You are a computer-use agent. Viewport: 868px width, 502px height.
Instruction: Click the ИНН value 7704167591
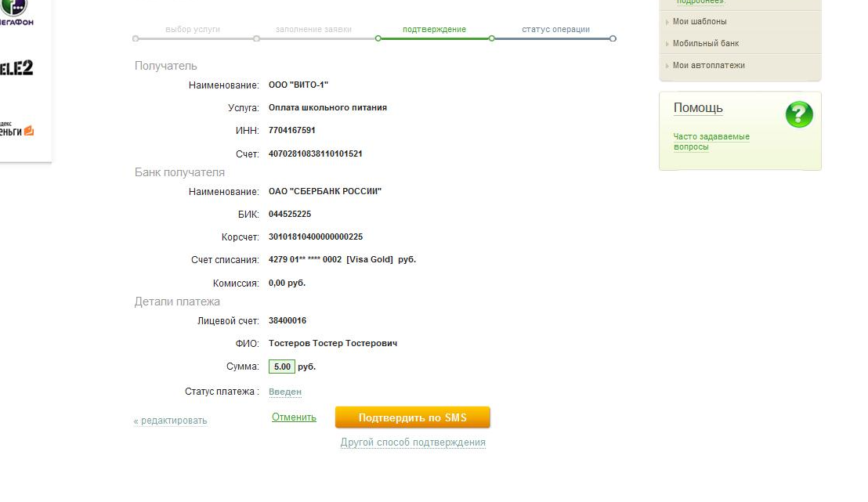tap(291, 130)
